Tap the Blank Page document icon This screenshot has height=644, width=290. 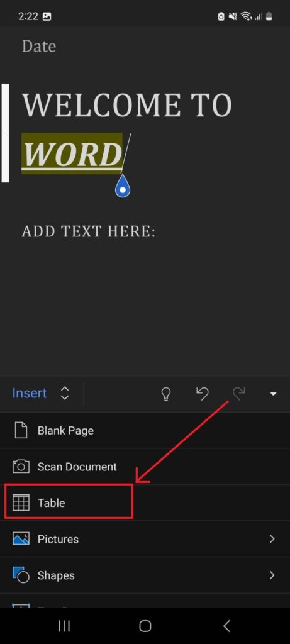click(21, 430)
